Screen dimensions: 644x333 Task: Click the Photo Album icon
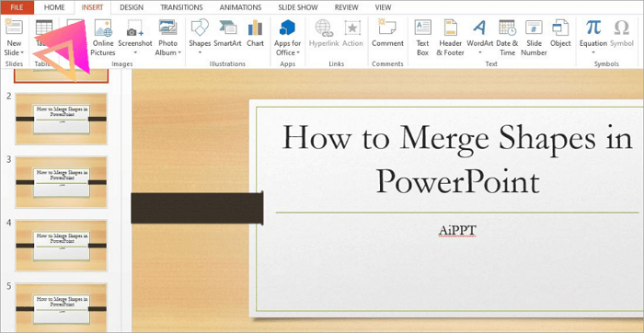click(168, 28)
